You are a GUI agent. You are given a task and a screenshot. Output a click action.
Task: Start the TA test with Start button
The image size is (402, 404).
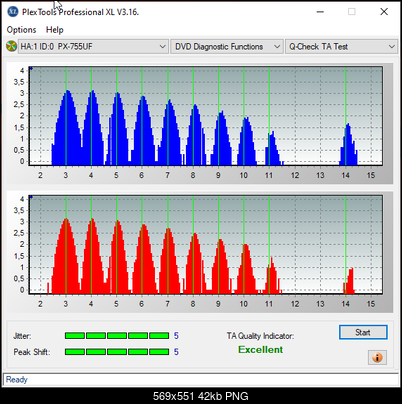(363, 332)
